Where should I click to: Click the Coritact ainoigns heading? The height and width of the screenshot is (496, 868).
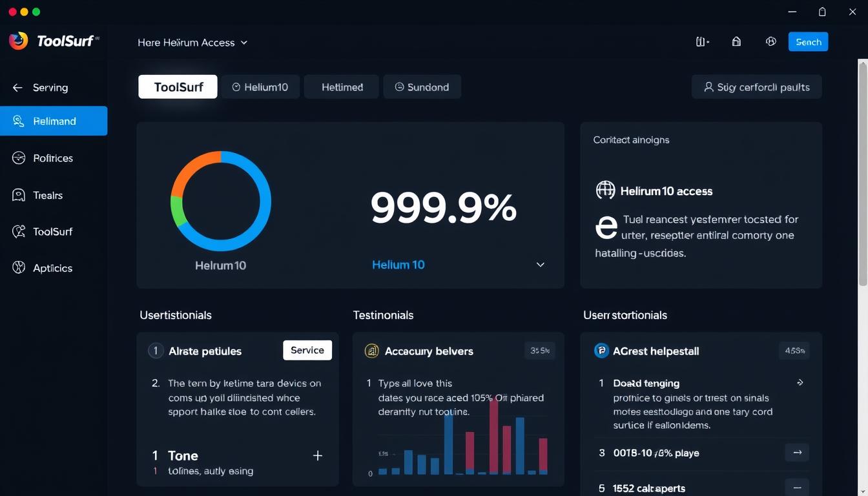coord(631,139)
